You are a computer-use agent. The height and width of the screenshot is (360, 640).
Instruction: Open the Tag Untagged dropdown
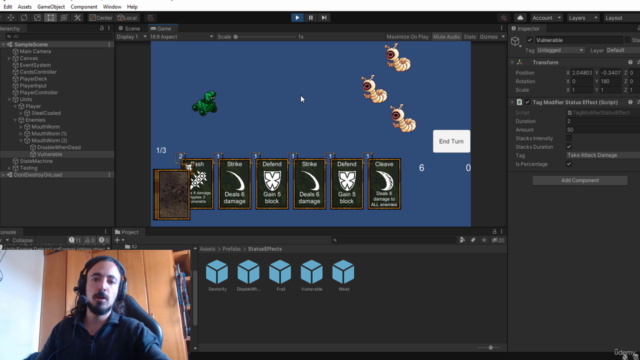(560, 50)
